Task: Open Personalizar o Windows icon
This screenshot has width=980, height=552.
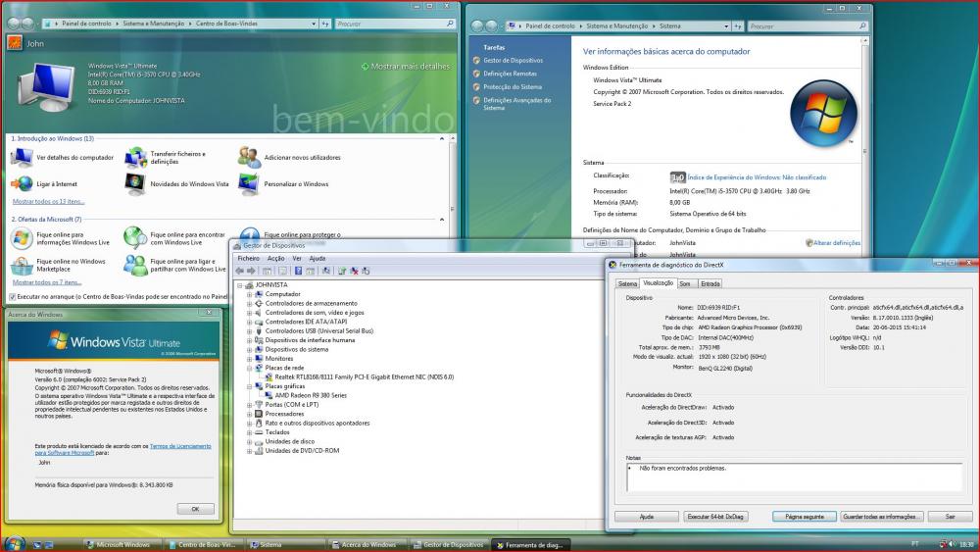Action: click(249, 183)
